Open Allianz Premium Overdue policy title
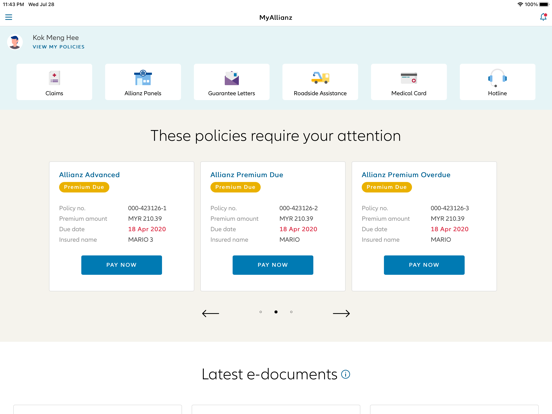Viewport: 552px width, 414px height. coord(406,175)
